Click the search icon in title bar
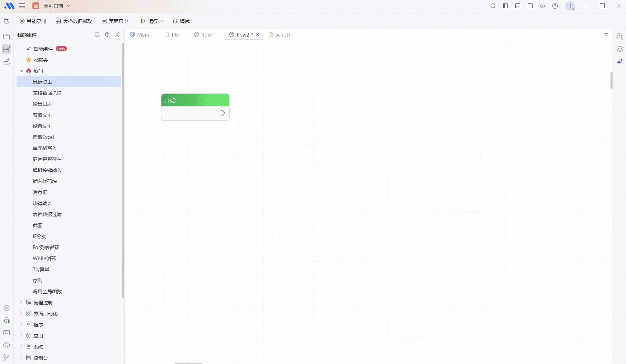 493,6
